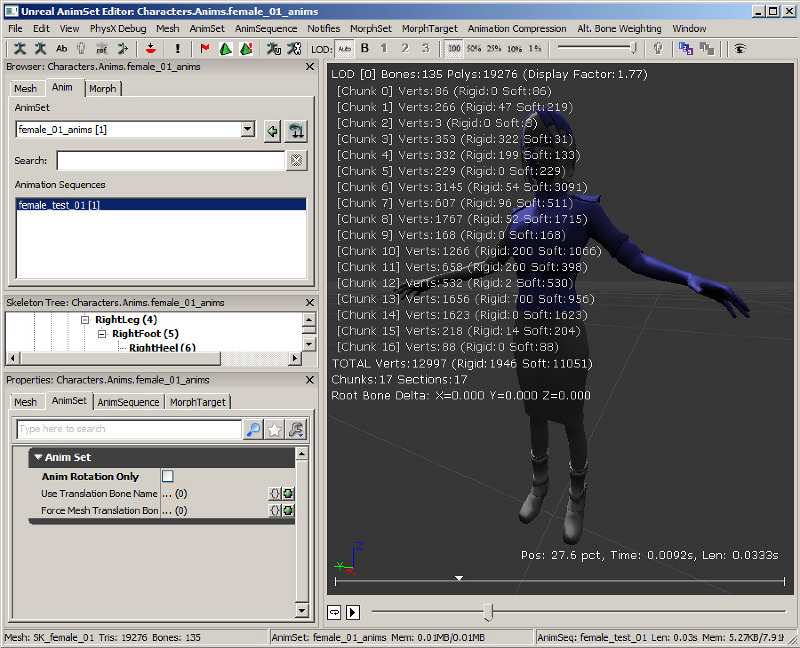Select the red Show Raw Animation flag icon

[x=205, y=48]
